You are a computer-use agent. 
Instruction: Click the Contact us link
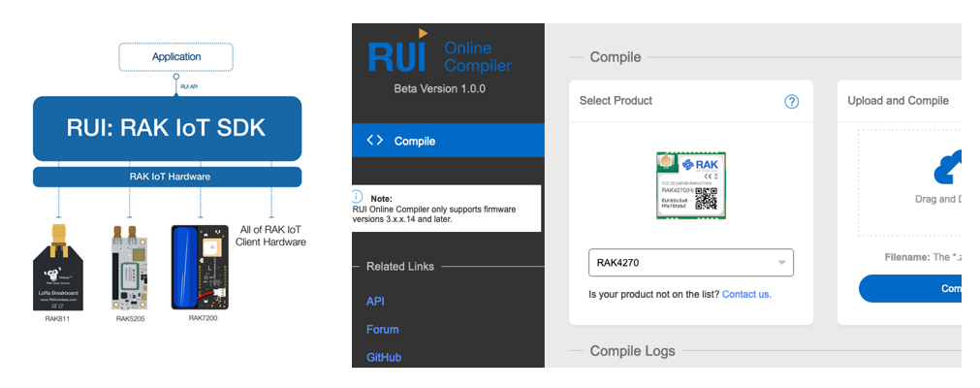(746, 294)
